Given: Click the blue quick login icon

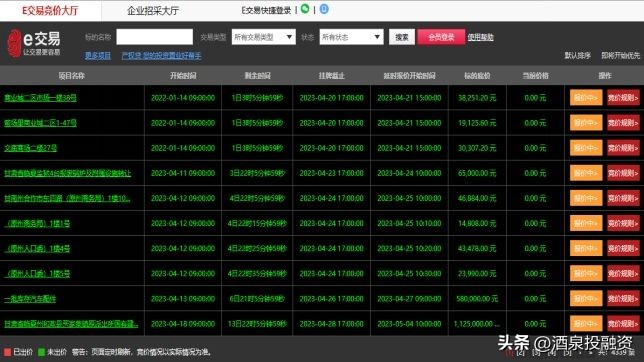Looking at the screenshot, I should [324, 9].
